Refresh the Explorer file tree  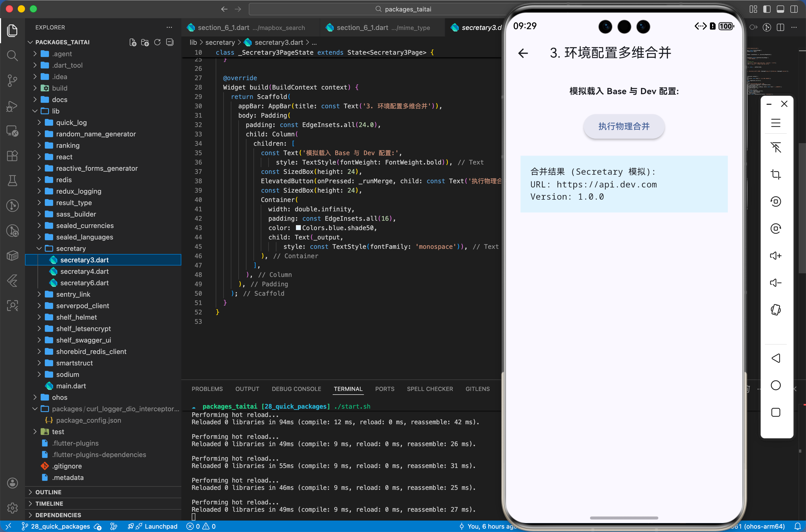157,42
